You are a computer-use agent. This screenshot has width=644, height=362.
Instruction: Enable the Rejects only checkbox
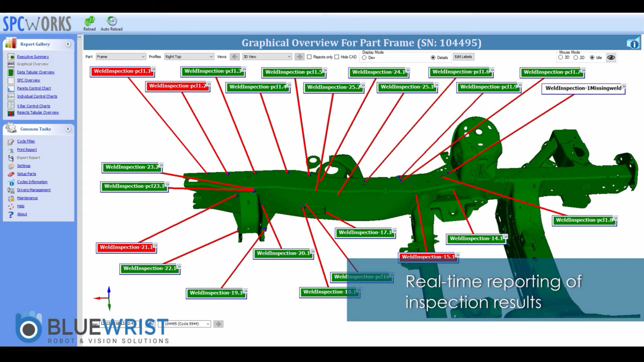click(309, 57)
